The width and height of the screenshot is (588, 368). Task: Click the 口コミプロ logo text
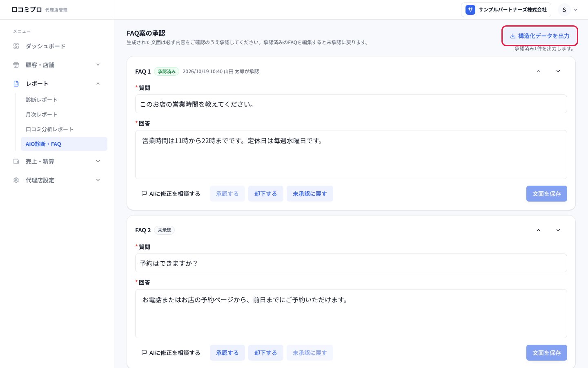[27, 10]
